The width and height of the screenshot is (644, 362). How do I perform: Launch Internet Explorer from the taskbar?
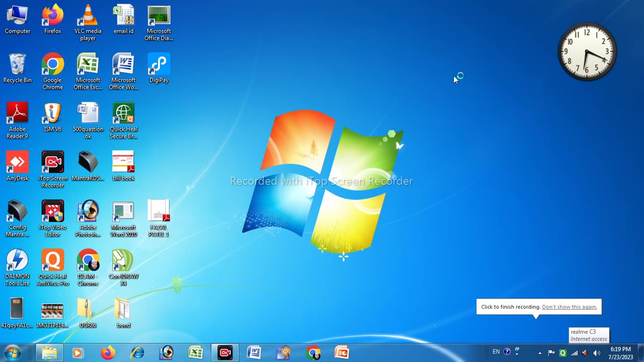(137, 353)
